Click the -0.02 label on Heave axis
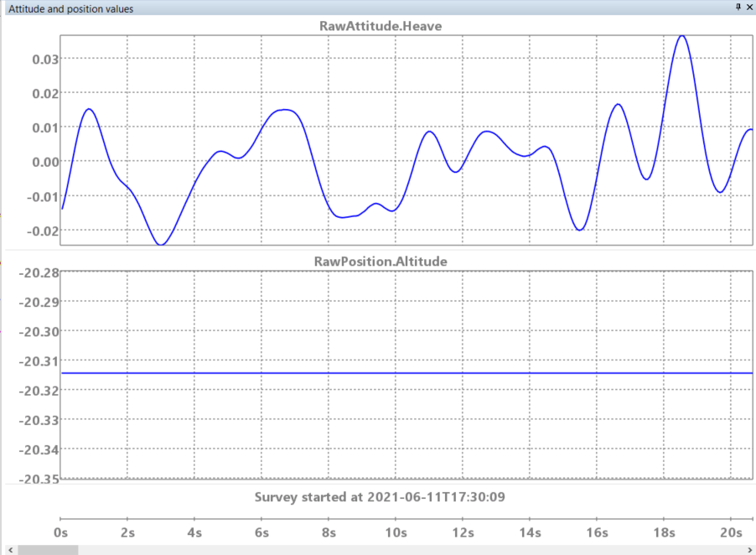Screen dimensions: 756x555 point(43,231)
